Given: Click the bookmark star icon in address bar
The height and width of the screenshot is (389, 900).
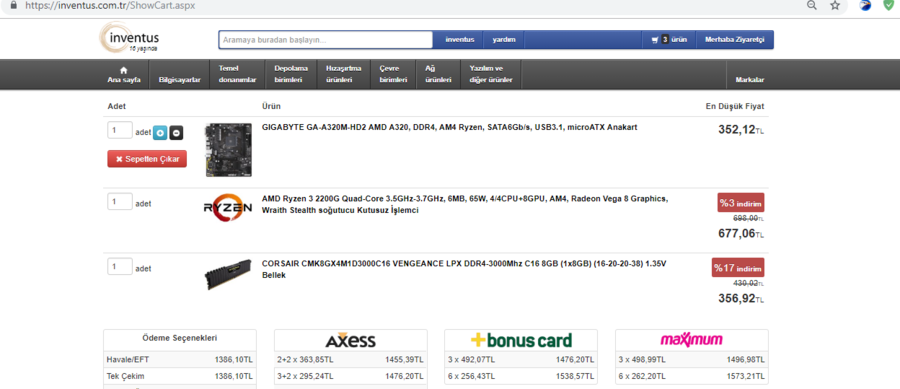Looking at the screenshot, I should pos(835,5).
